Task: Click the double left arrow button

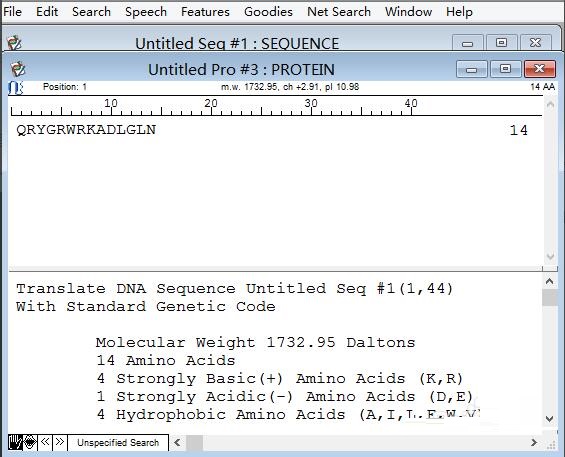Action: tap(45, 442)
